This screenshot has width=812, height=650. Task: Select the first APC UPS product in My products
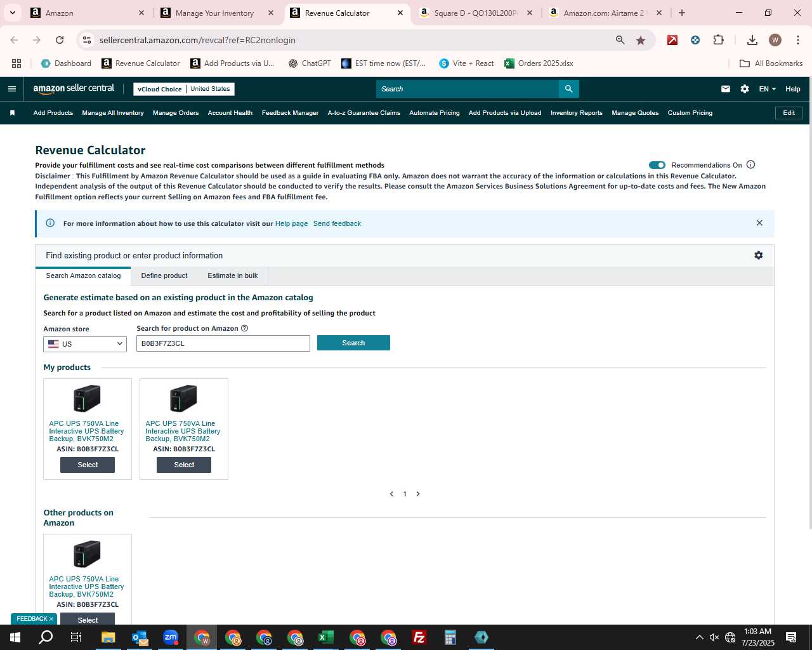click(x=88, y=465)
